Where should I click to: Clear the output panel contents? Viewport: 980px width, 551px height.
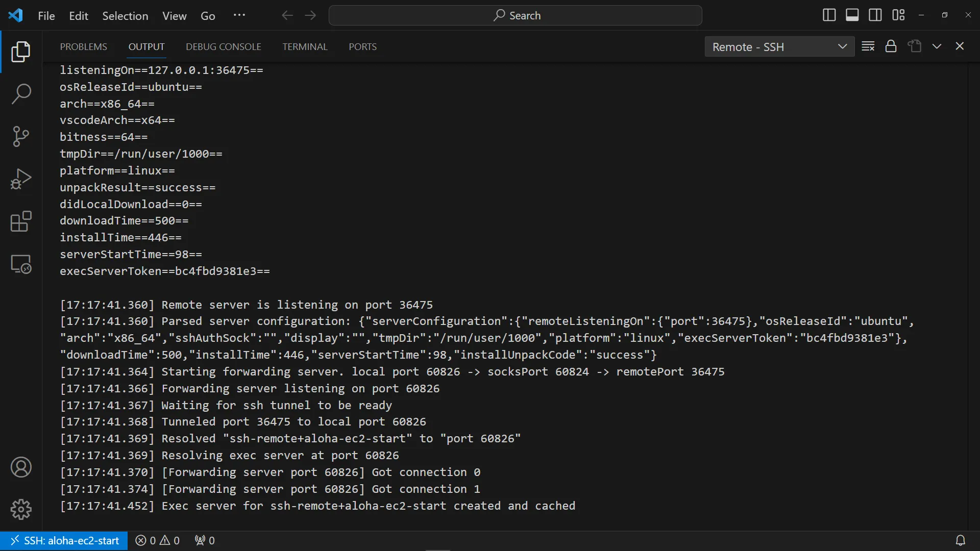point(868,46)
